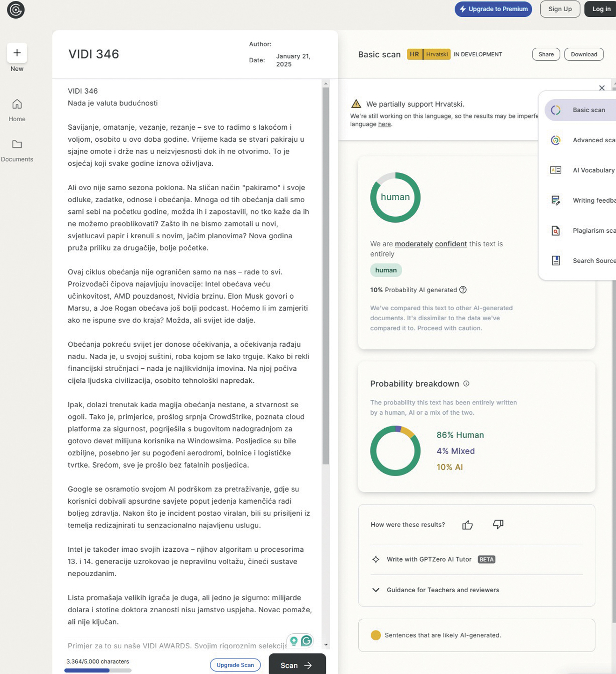Viewport: 616px width, 674px height.
Task: Download the scan report
Action: click(584, 54)
